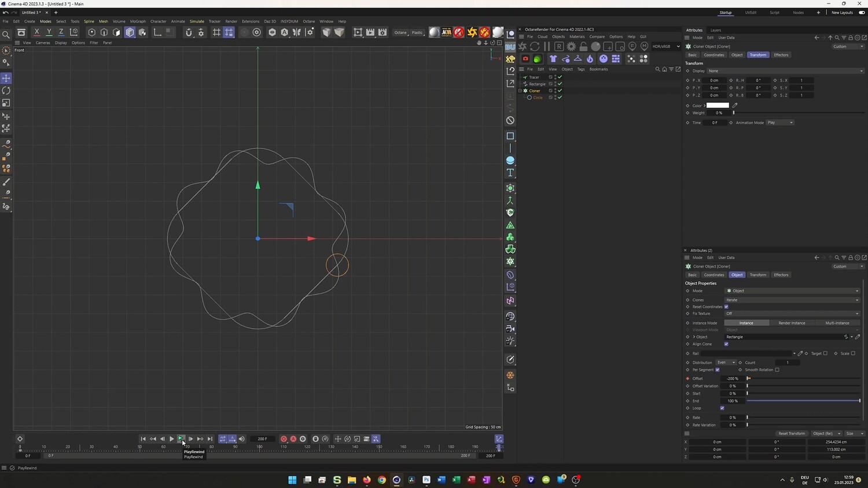
Task: Click the blue sphere icon in side palette
Action: (510, 160)
